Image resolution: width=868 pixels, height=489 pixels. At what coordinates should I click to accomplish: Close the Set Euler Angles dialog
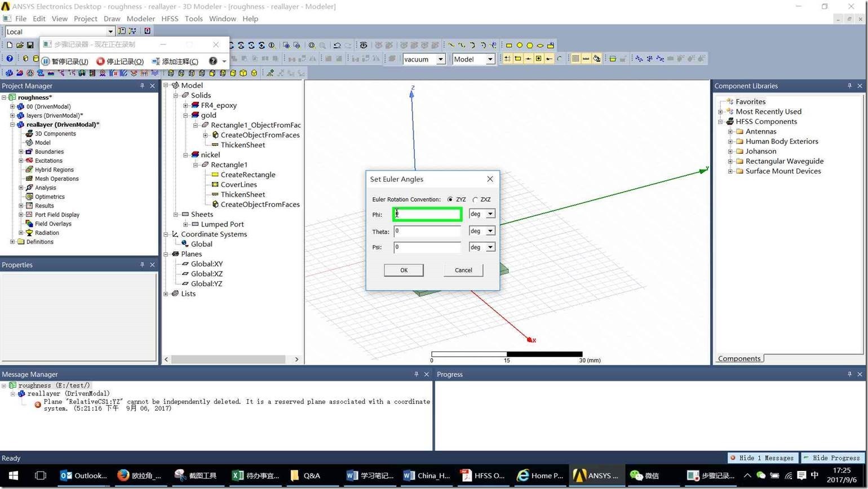tap(490, 179)
